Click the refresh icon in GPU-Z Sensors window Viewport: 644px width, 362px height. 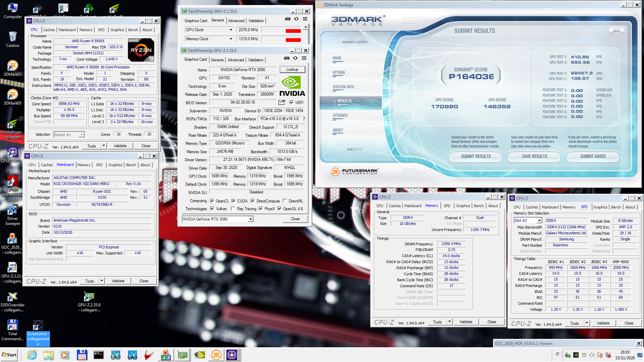coord(296,19)
